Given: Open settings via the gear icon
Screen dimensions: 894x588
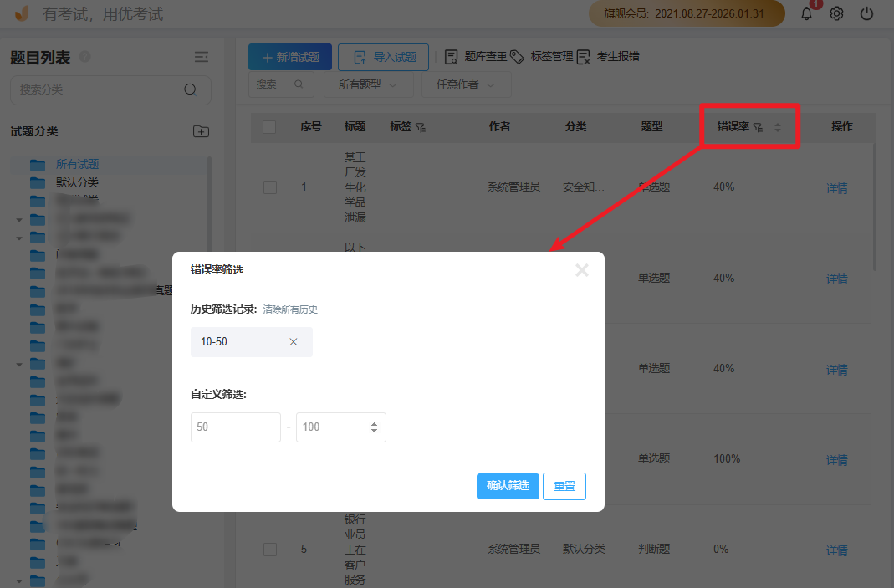Looking at the screenshot, I should 836,13.
